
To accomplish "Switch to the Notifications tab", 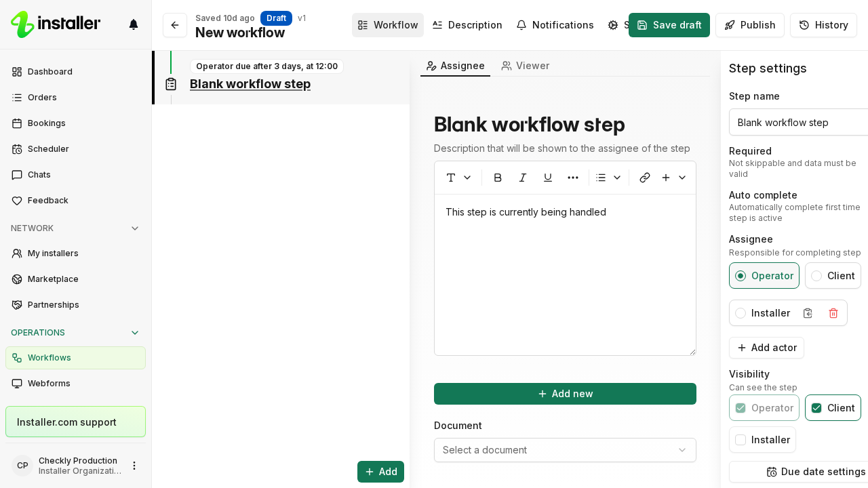I will click(x=555, y=25).
